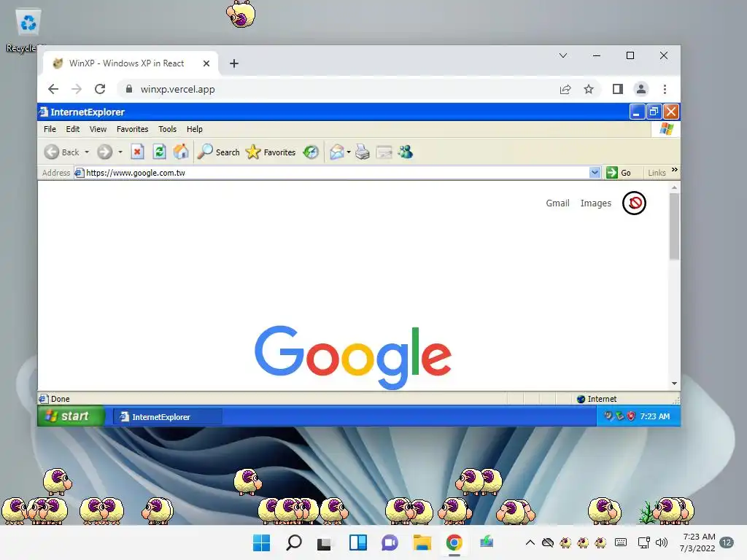The image size is (747, 560).
Task: Open the Windows 11 Start button
Action: [262, 542]
